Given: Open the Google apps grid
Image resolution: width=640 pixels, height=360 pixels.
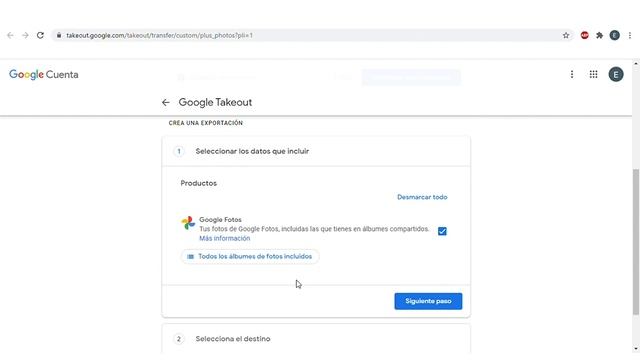Looking at the screenshot, I should point(593,74).
